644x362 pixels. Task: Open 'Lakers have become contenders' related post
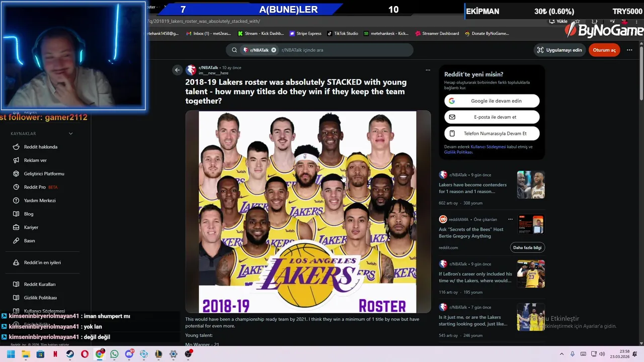pos(472,188)
